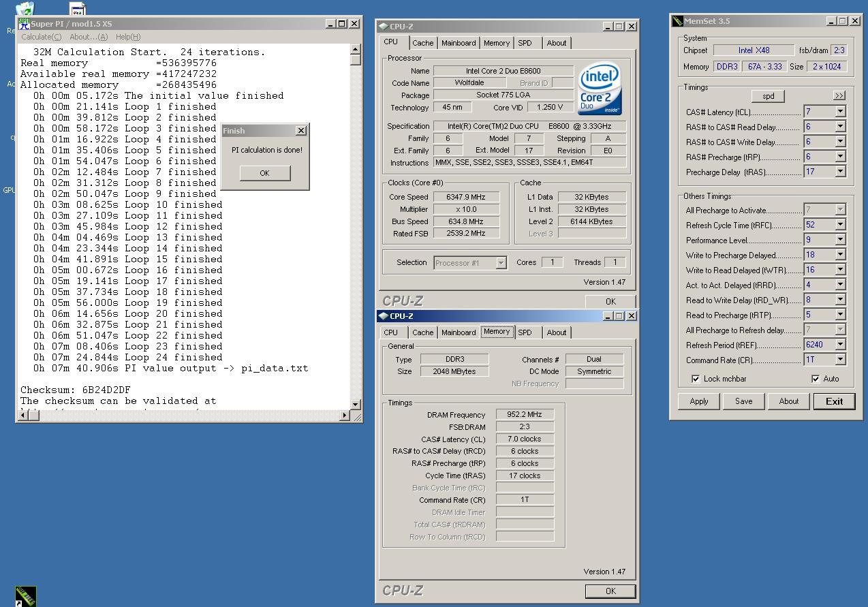Click the Rated FSB value 2539.2 MHz

click(x=465, y=234)
